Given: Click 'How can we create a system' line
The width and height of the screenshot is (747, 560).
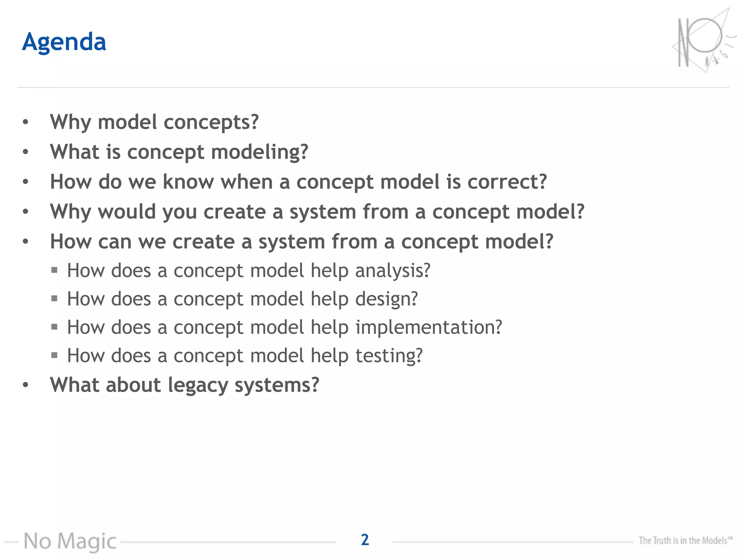Looking at the screenshot, I should click(x=302, y=241).
